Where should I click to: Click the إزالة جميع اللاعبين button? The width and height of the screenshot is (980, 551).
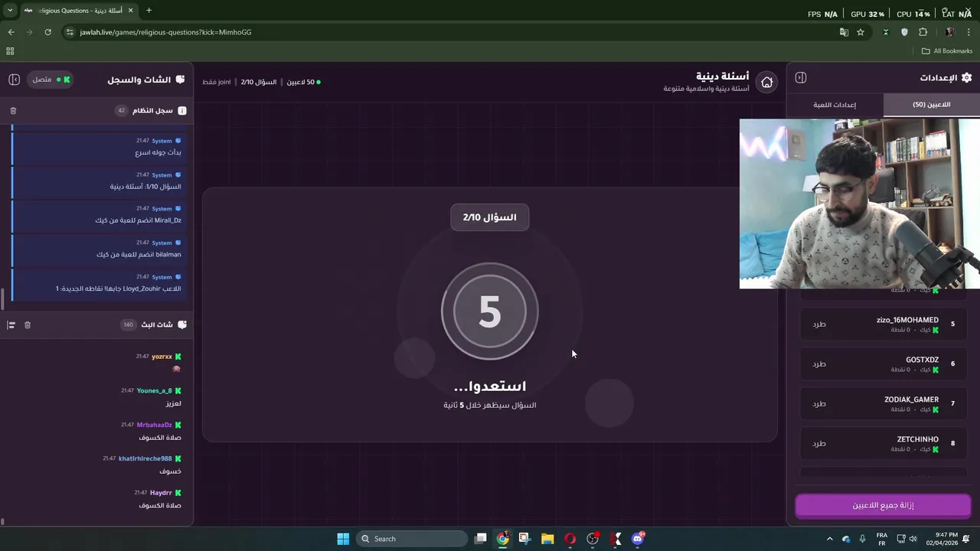(x=883, y=506)
